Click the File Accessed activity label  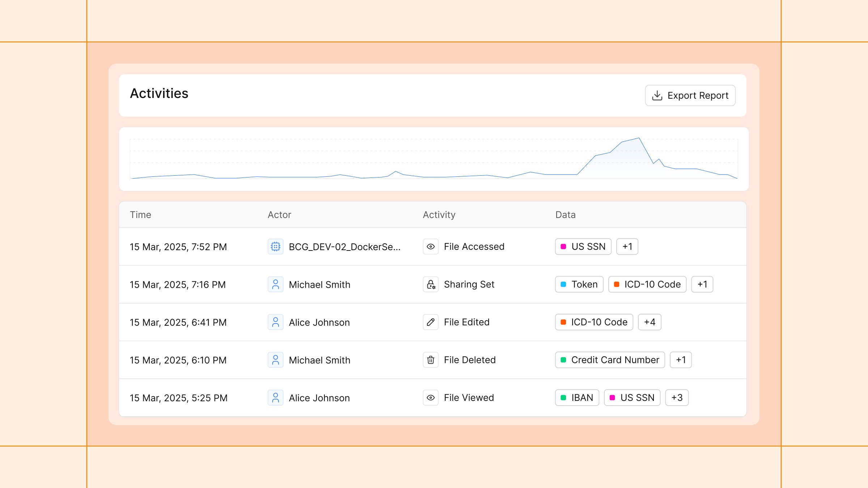474,247
